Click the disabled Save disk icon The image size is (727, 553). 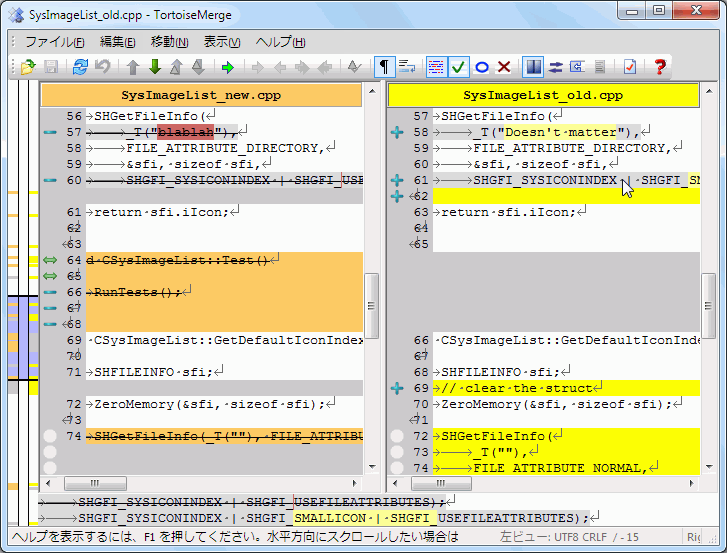[x=51, y=67]
